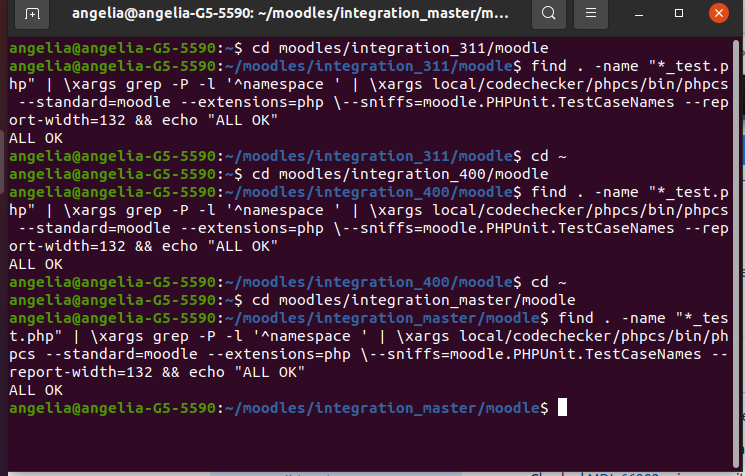Click the line starting with 'report-width=132'
Viewport: 745px width, 476px height.
pyautogui.click(x=157, y=372)
